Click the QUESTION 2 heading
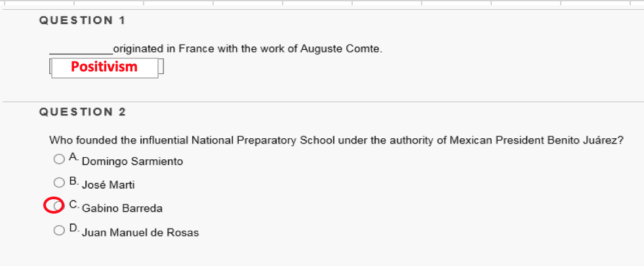Screen dimensions: 644x266 click(82, 112)
